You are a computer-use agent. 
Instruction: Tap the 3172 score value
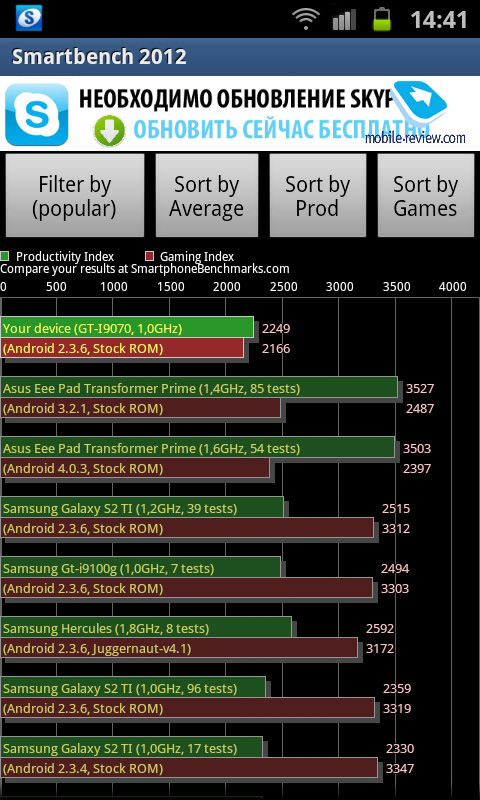380,649
